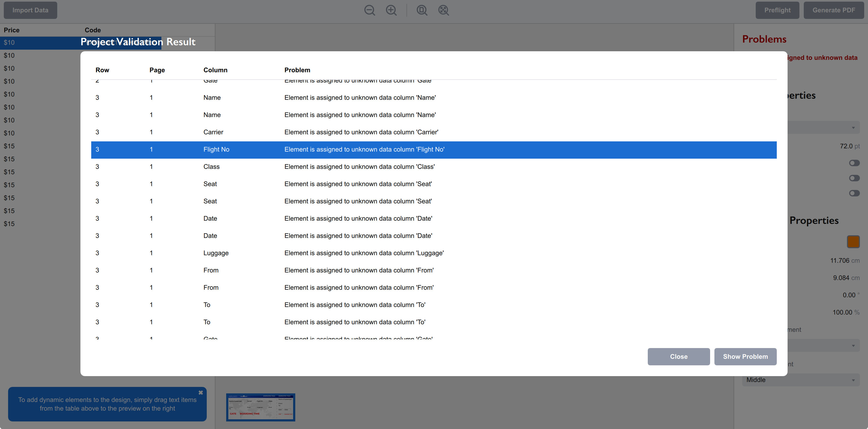The image size is (868, 429).
Task: Run Preflight check
Action: pyautogui.click(x=777, y=10)
